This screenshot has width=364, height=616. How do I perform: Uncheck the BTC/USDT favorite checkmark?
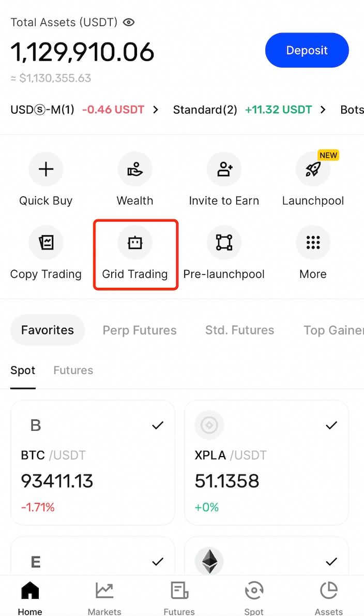click(158, 426)
